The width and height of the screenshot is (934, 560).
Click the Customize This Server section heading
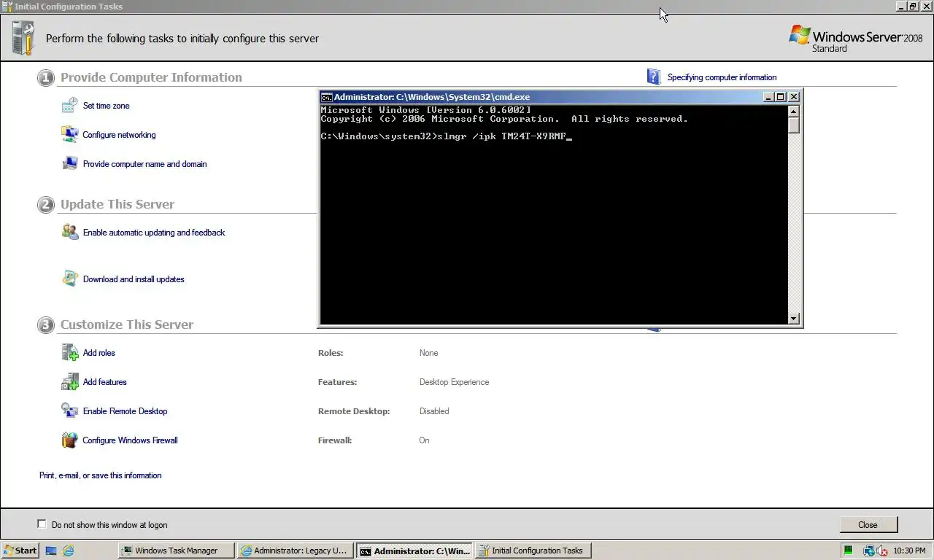click(x=127, y=324)
